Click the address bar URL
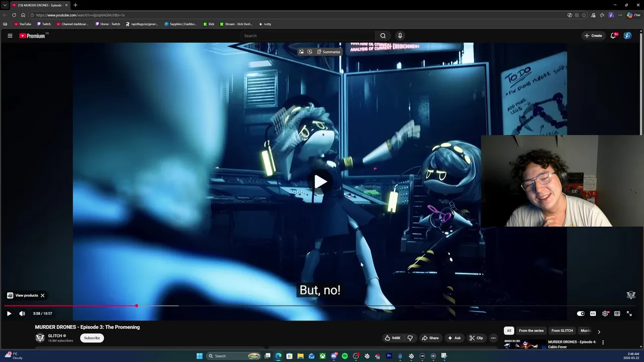 point(80,15)
